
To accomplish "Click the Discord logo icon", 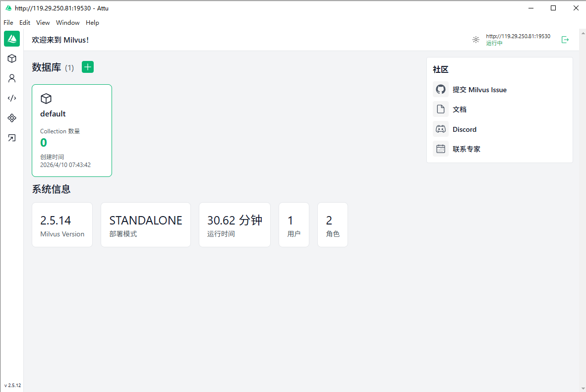I will [441, 129].
